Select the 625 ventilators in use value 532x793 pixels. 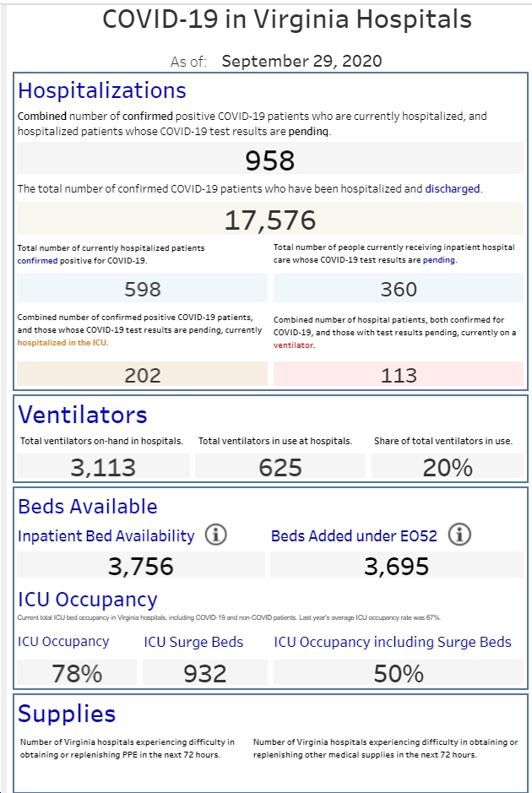[280, 466]
